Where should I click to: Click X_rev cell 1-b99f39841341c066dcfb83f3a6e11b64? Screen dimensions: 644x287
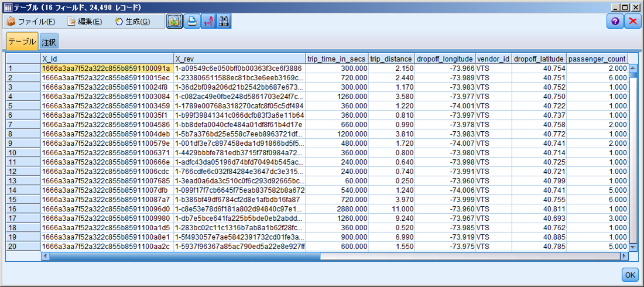tap(239, 115)
